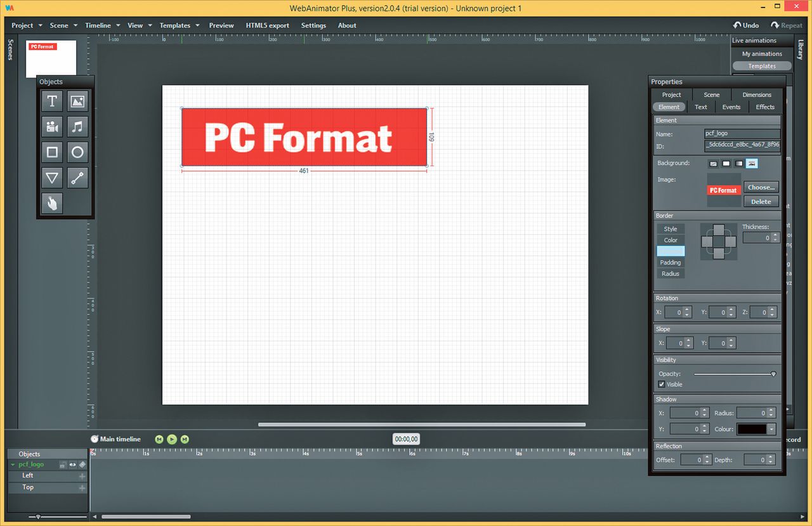Set background to none (transparent)
Screen dimensions: 812x526
(714, 164)
